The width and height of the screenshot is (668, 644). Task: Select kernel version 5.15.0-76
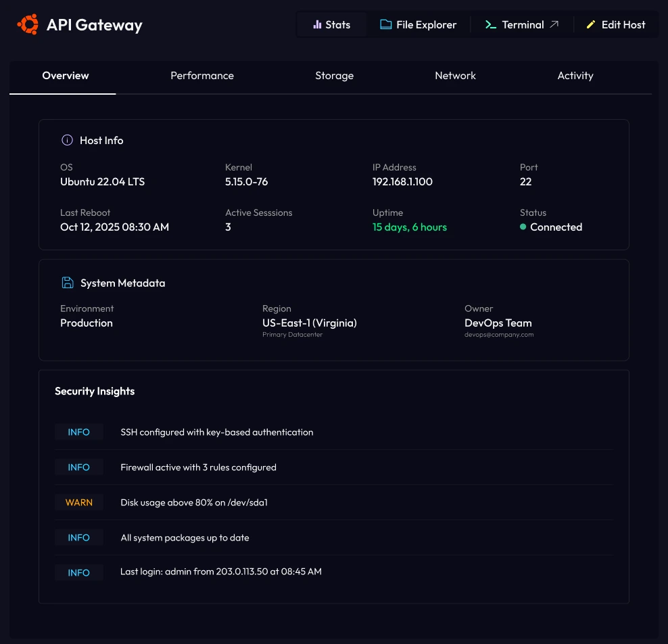pyautogui.click(x=246, y=181)
